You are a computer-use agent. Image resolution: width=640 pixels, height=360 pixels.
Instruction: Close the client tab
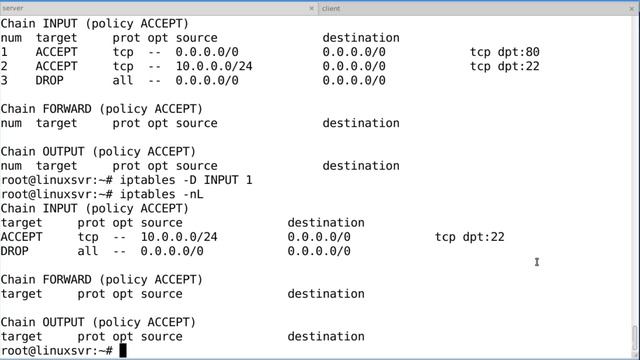(x=632, y=8)
